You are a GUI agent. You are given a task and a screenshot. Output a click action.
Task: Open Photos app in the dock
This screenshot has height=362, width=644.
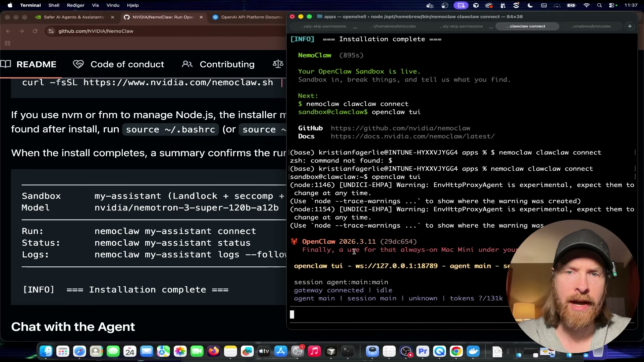180,351
